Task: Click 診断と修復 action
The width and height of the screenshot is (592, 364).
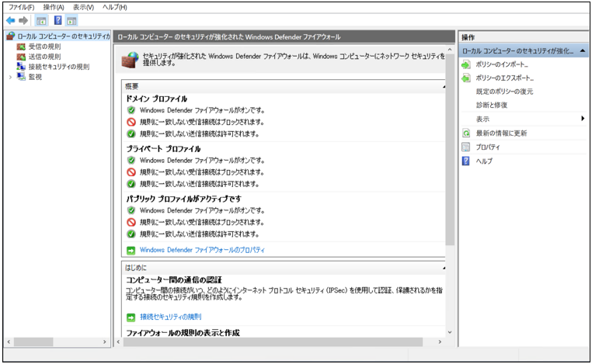Action: (x=492, y=106)
